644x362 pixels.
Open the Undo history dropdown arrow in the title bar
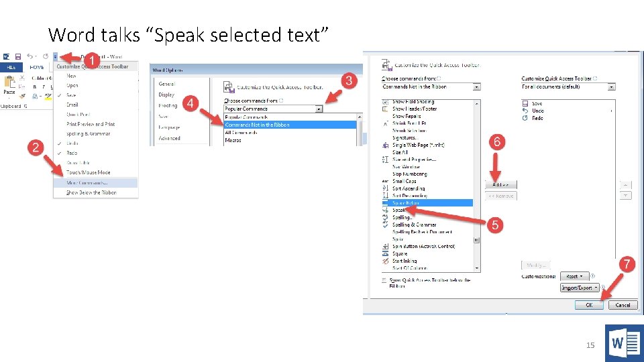point(36,56)
